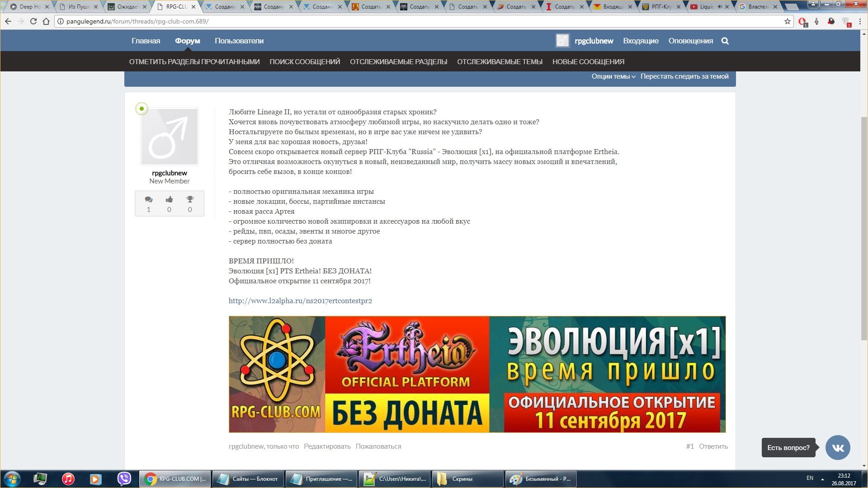
Task: Switch to Сайты — Блокнот taskbar window
Action: 248,479
